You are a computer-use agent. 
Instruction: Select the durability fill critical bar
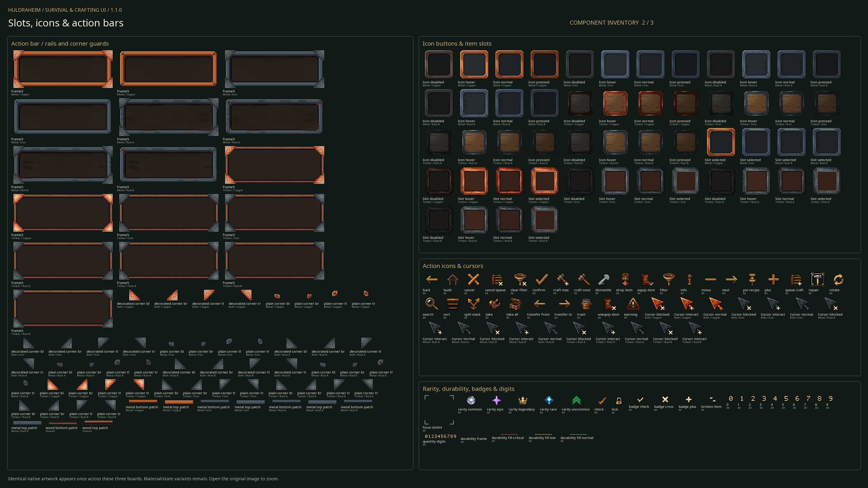pyautogui.click(x=509, y=434)
